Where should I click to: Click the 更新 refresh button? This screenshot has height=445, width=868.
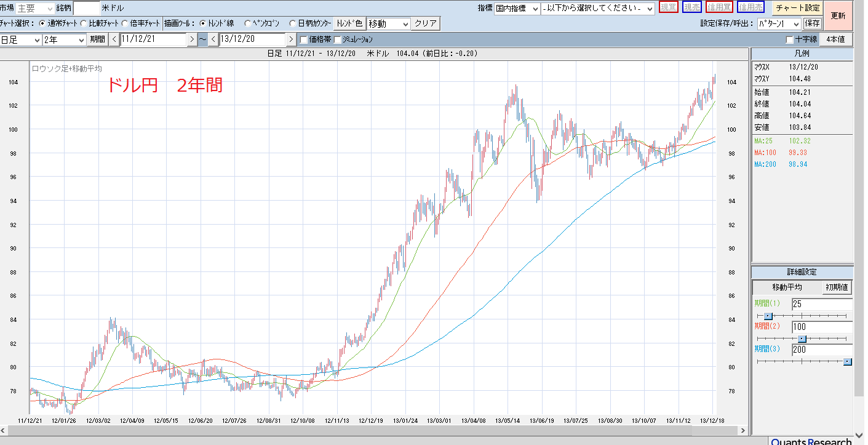(838, 16)
